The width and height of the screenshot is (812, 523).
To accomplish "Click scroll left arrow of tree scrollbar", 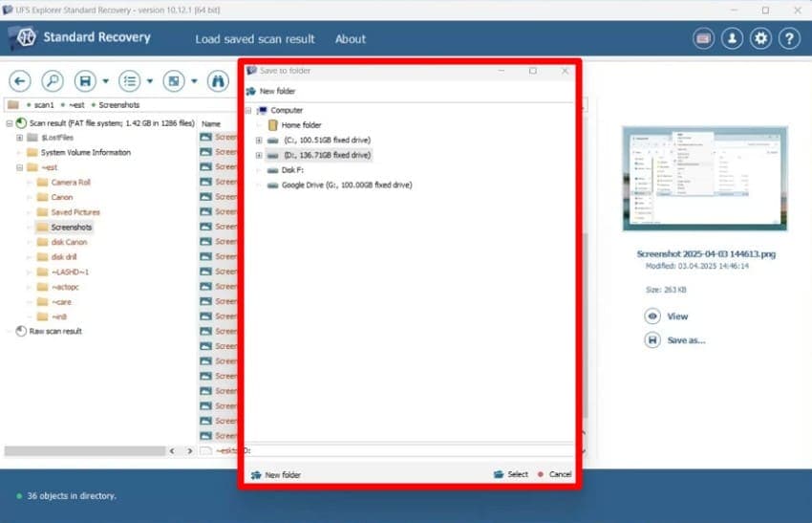I will point(172,451).
